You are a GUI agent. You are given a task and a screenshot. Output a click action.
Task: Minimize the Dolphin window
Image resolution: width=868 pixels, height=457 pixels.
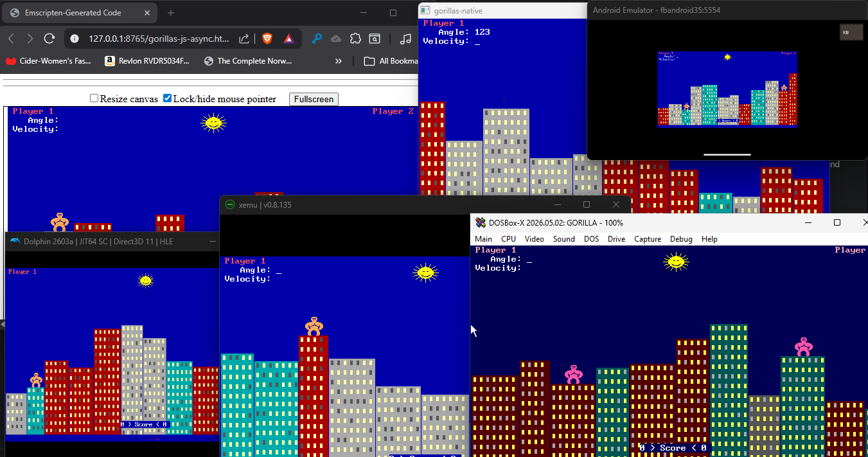213,242
